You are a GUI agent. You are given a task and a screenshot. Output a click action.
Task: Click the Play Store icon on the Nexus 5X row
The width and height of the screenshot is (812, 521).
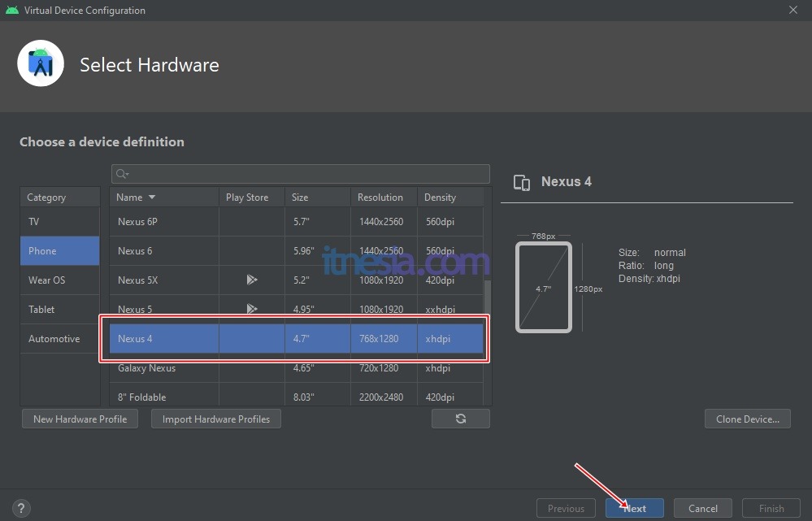click(x=252, y=280)
